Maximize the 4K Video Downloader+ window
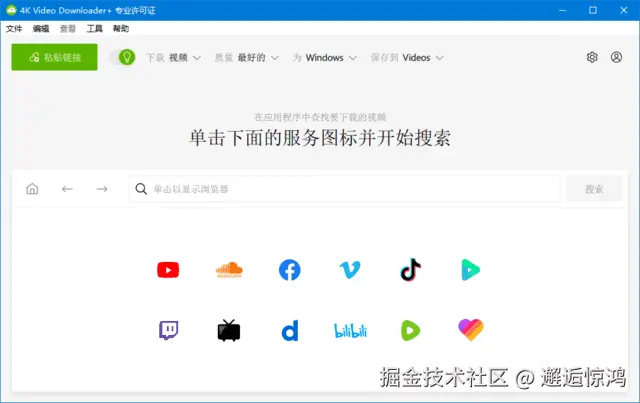The height and width of the screenshot is (403, 640). (x=593, y=10)
